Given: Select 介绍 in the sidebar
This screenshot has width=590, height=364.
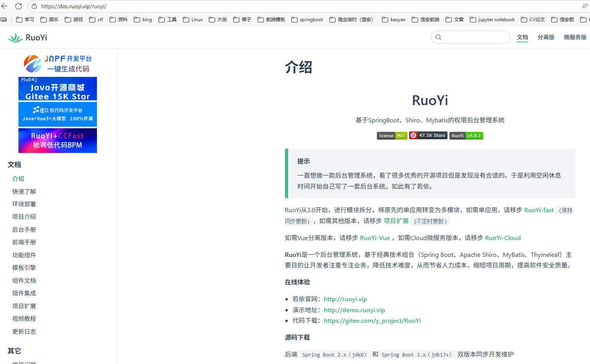Looking at the screenshot, I should pyautogui.click(x=18, y=179).
